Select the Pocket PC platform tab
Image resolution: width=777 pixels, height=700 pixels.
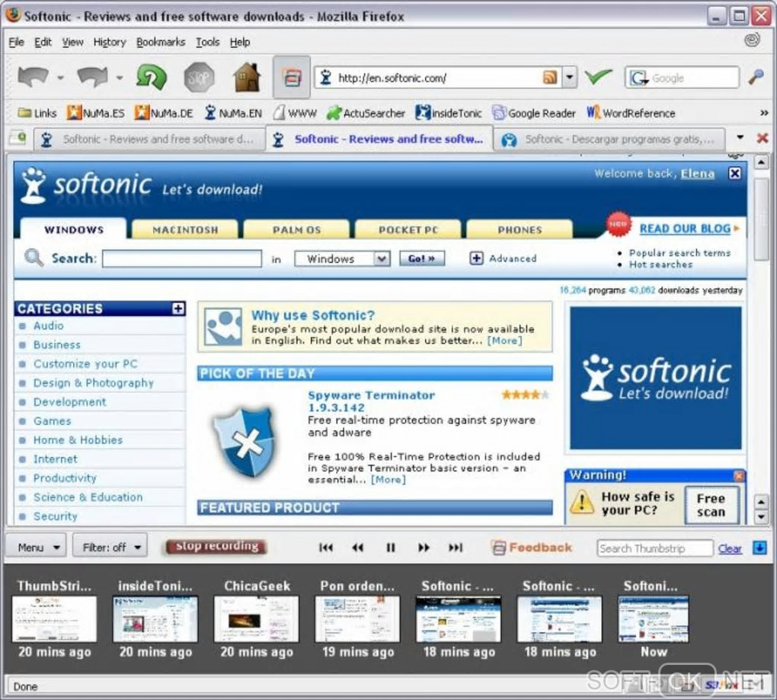408,229
